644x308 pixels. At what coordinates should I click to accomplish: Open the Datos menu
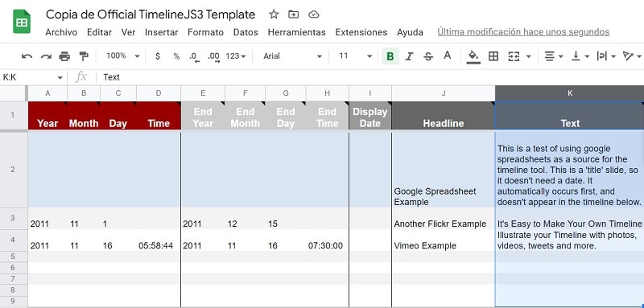click(x=246, y=32)
